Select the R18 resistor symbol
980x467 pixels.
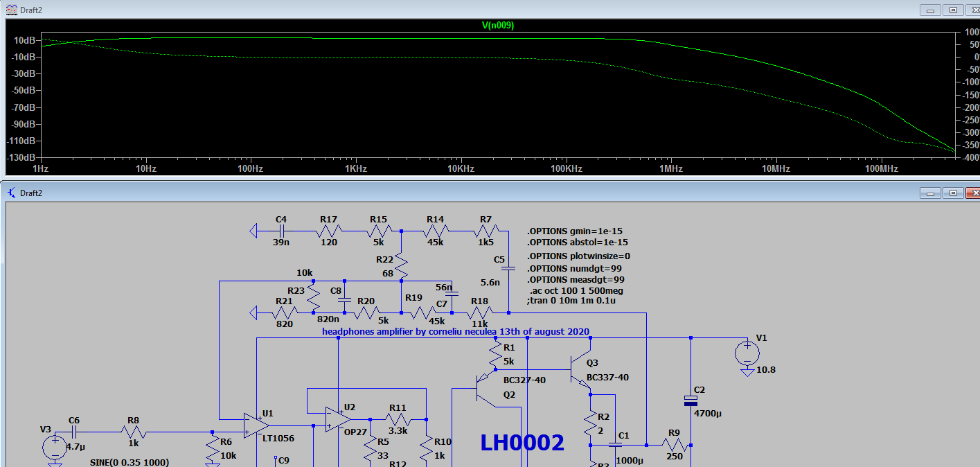click(x=479, y=313)
